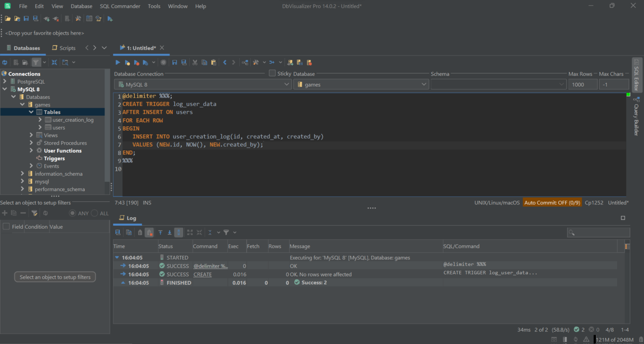
Task: Select the ANY filter radio button
Action: click(72, 213)
